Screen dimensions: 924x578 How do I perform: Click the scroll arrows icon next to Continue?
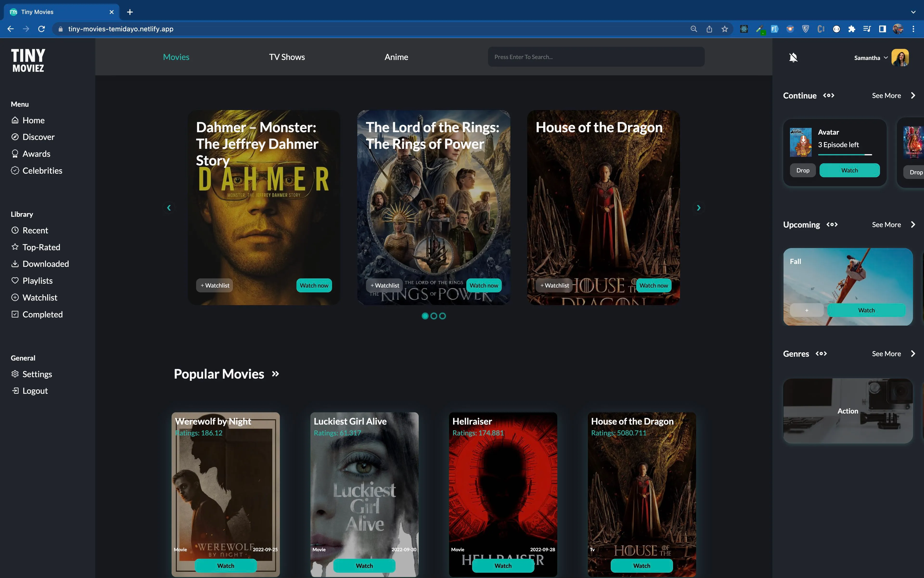click(x=828, y=96)
